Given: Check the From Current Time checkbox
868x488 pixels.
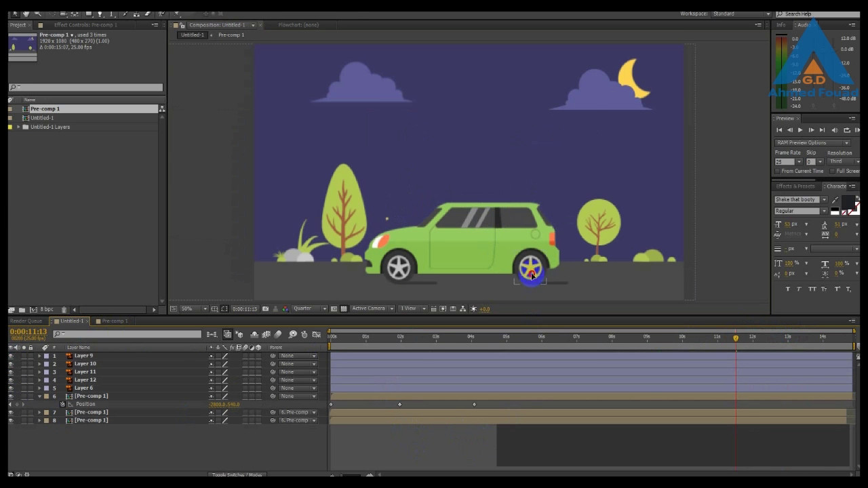Looking at the screenshot, I should coord(778,171).
